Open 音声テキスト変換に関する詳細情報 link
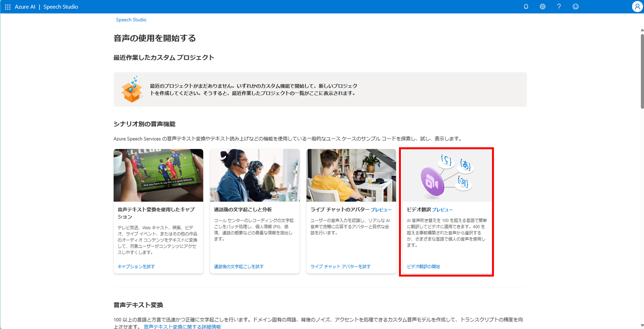Screen dimensions: 644x329 182,326
